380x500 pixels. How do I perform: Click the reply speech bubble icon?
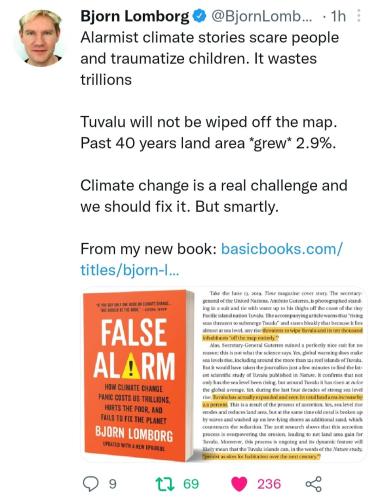[91, 484]
